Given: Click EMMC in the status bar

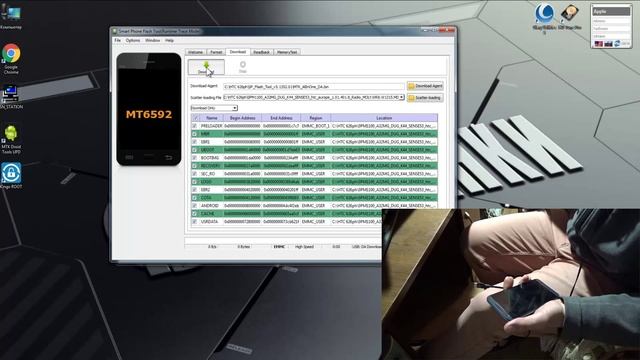Looking at the screenshot, I should coord(279,247).
